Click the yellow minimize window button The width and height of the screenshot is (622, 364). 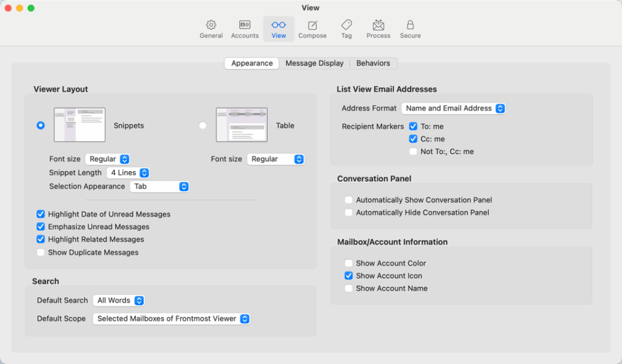tap(19, 8)
